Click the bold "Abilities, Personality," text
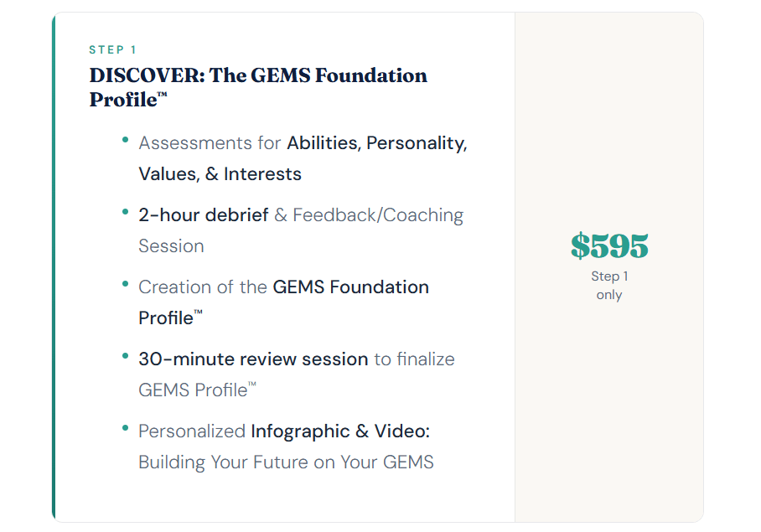761x532 pixels. pos(376,143)
